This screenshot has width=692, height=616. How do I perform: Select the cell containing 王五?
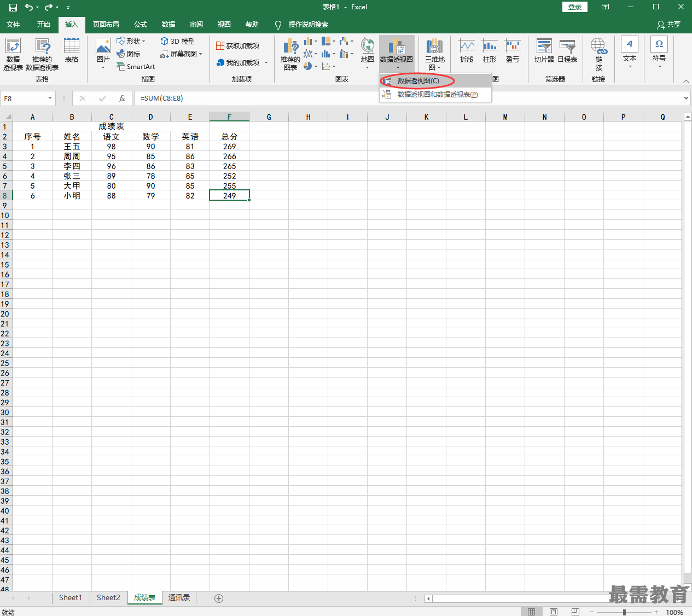pyautogui.click(x=72, y=147)
